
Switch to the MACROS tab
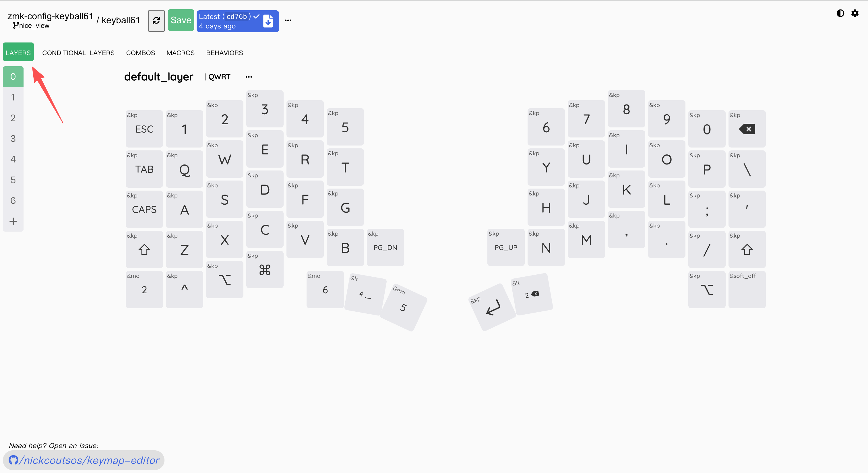[180, 53]
